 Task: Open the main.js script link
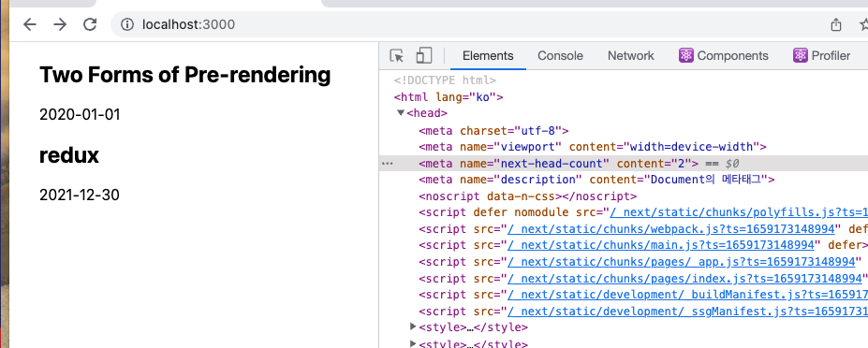[x=660, y=244]
